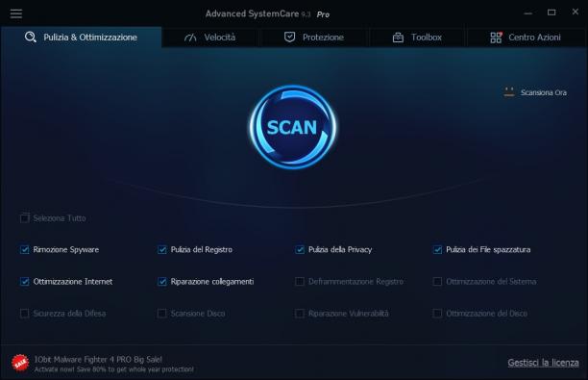Open the hamburger menu icon
588x380 pixels.
(x=16, y=13)
